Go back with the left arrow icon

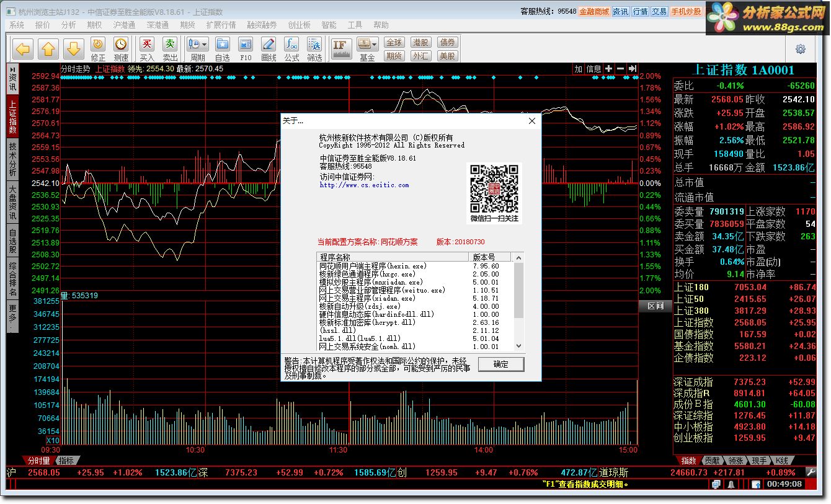[23, 48]
